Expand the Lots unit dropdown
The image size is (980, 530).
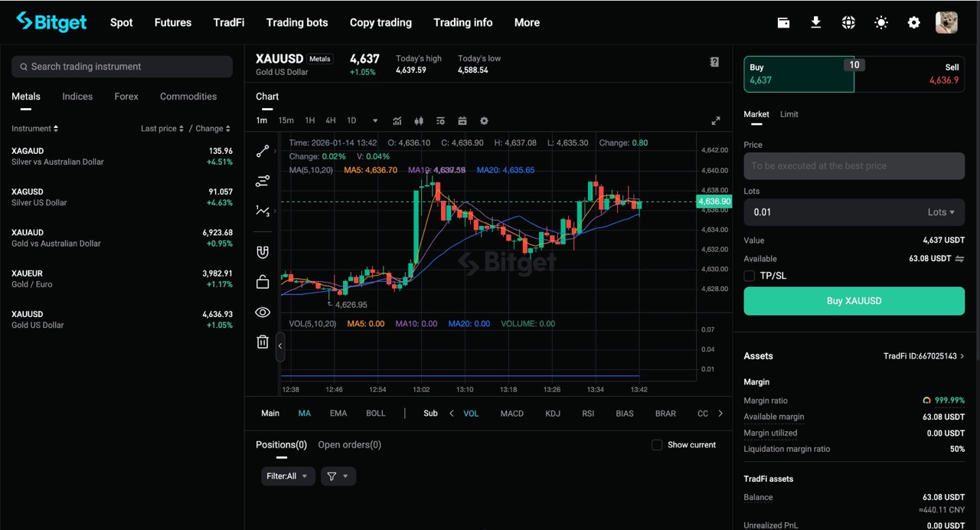point(943,212)
